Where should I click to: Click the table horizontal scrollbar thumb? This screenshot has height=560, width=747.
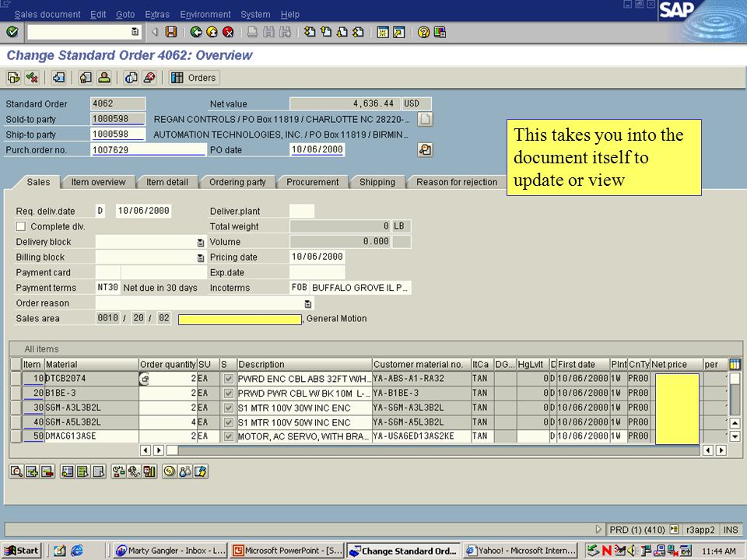tap(173, 450)
